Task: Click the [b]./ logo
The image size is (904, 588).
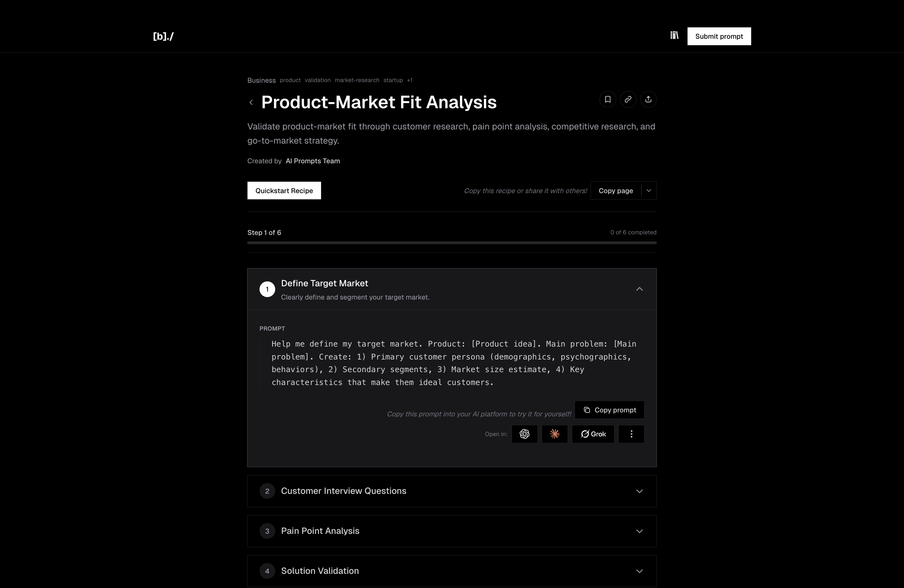Action: [163, 36]
